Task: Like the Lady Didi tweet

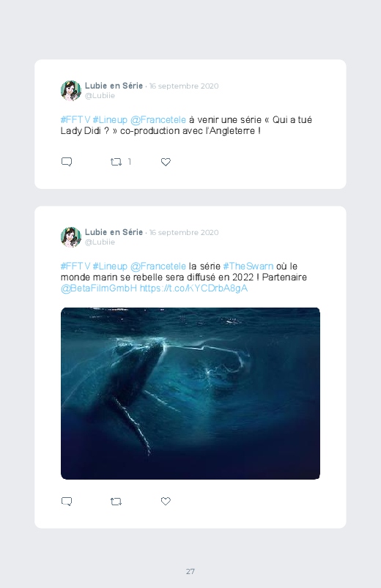Action: (x=166, y=162)
